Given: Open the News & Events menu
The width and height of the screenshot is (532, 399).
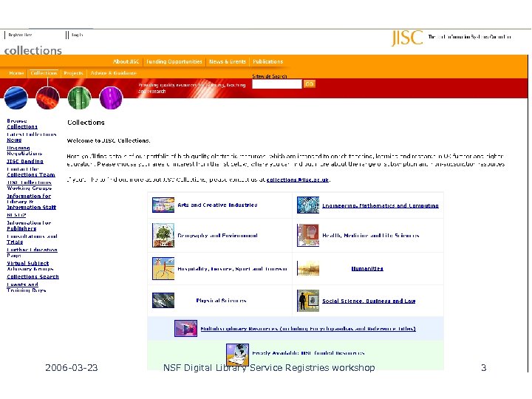Looking at the screenshot, I should 228,61.
